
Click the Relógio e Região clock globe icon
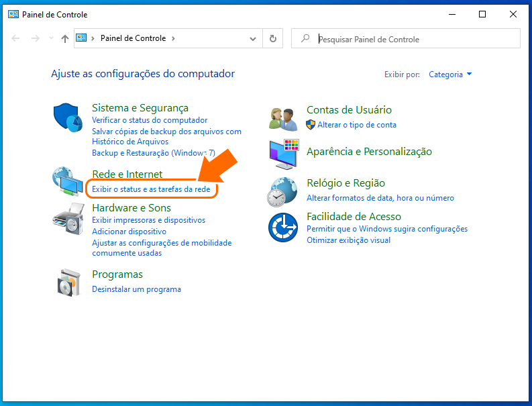tap(282, 192)
